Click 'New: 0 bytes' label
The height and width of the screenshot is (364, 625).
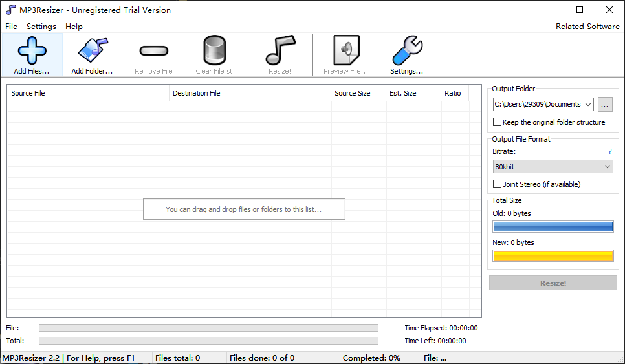pyautogui.click(x=514, y=242)
